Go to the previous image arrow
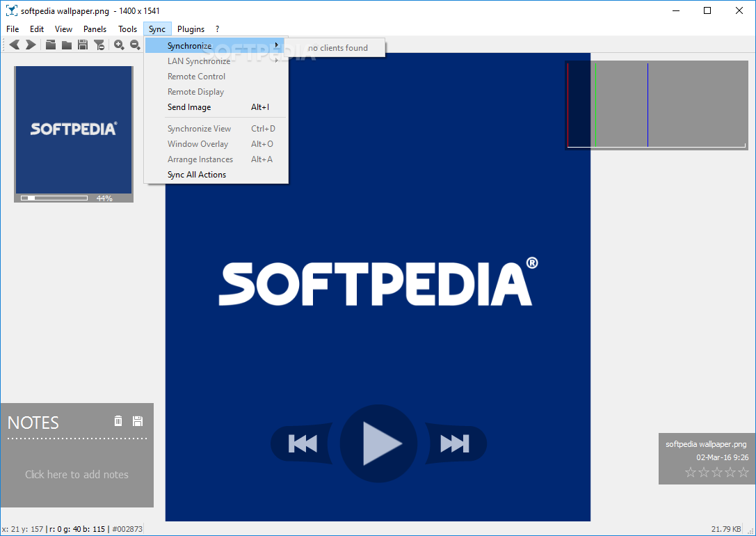This screenshot has height=536, width=756. tap(15, 45)
